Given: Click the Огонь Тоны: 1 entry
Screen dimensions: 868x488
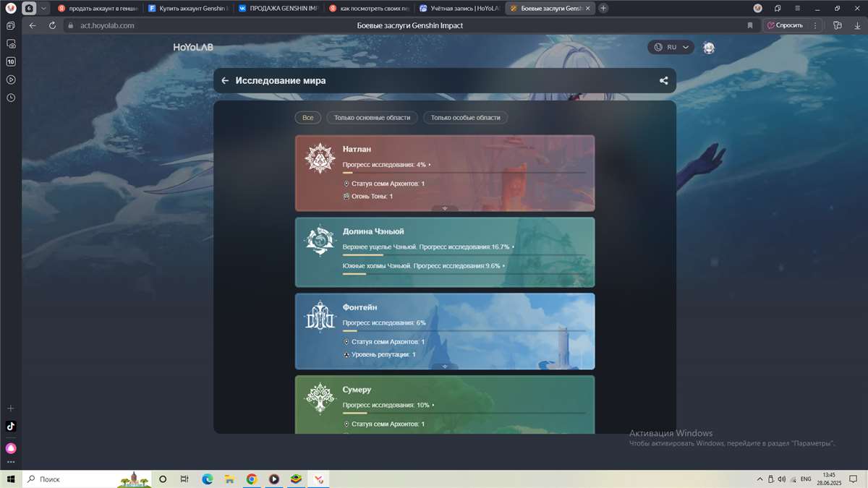Looking at the screenshot, I should [368, 197].
